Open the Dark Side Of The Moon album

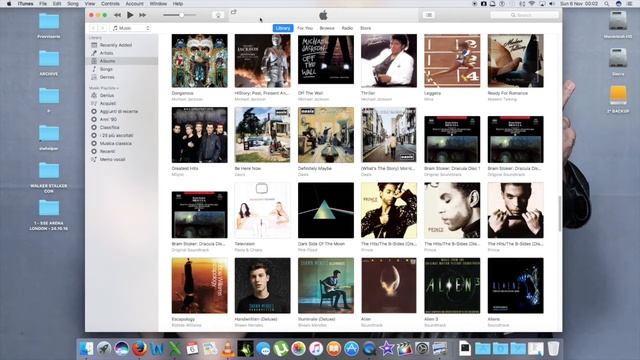(x=326, y=210)
